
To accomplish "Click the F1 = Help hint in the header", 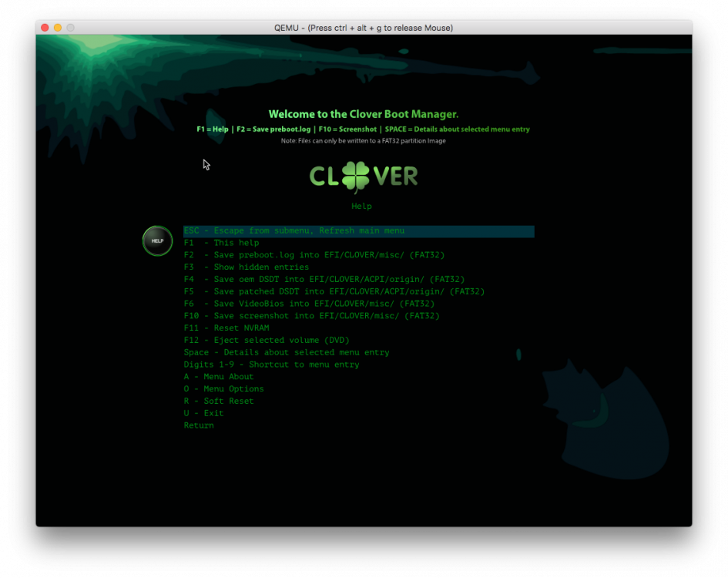I will click(212, 129).
